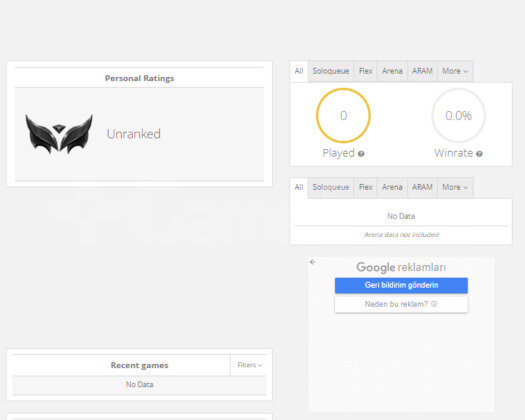Screen dimensions: 525x420
Task: Click the Unranked rank emblem icon
Action: 59,134
